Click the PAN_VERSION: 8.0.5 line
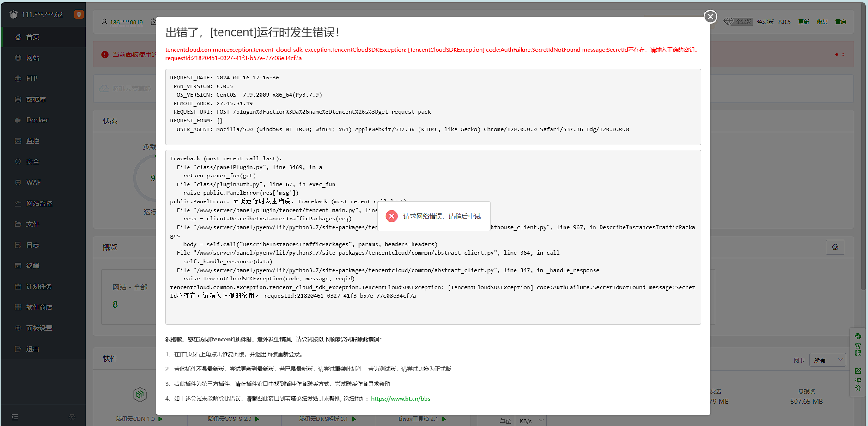 tap(203, 86)
